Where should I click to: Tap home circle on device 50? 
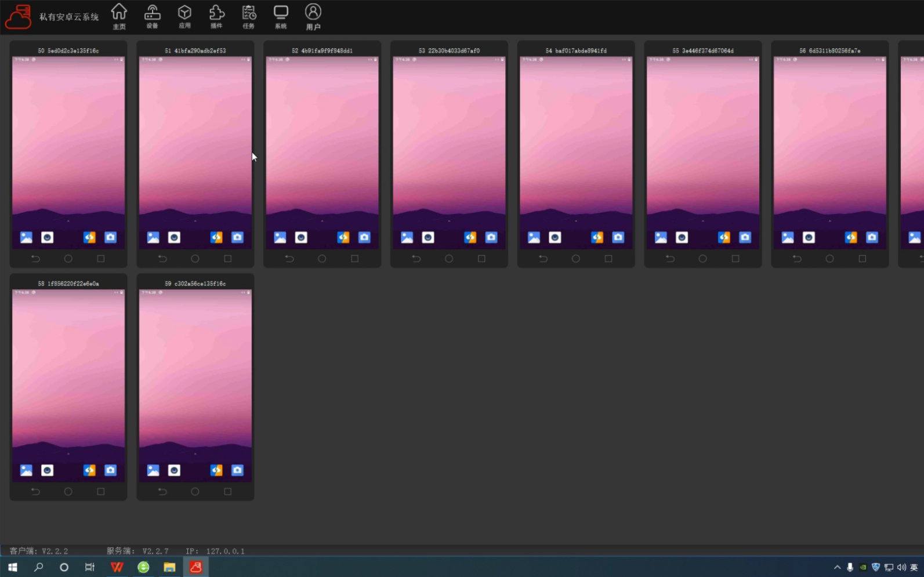pos(68,259)
